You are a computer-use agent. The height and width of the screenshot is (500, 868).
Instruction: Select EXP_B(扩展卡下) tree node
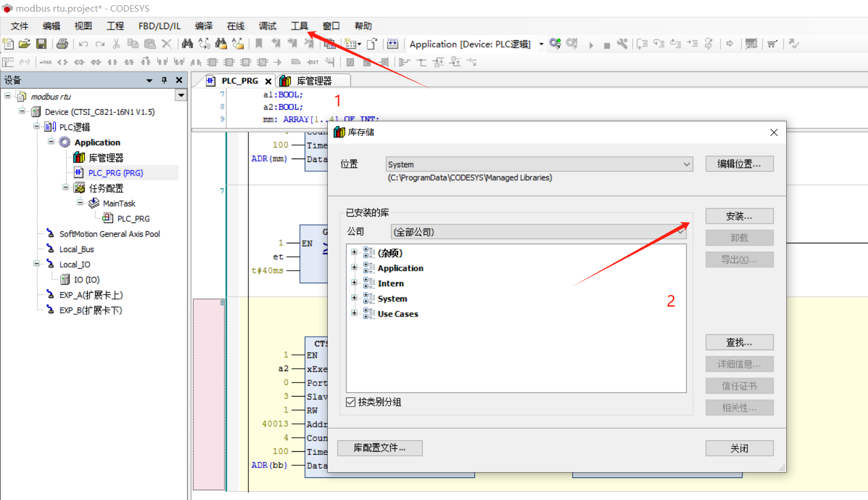tap(91, 310)
